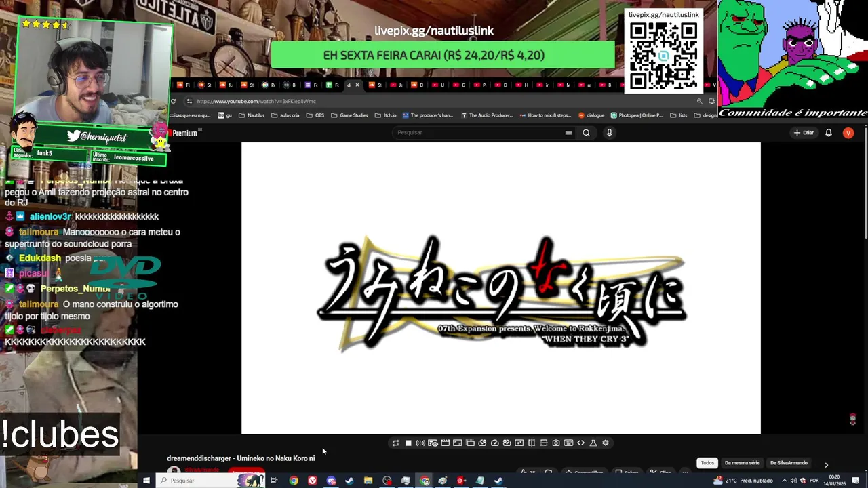Open the red Vivaldi browser taskbar icon
The image size is (868, 488).
[312, 481]
